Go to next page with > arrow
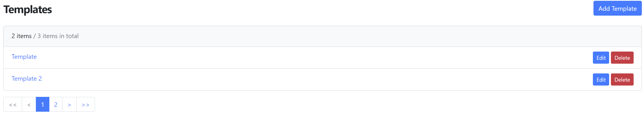Image resolution: width=644 pixels, height=116 pixels. pos(69,104)
